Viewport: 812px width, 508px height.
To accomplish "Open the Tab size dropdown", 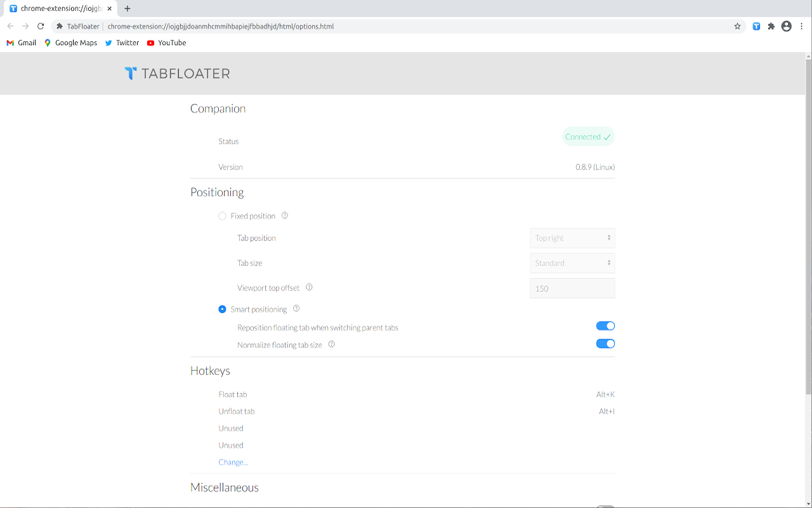I will [572, 262].
